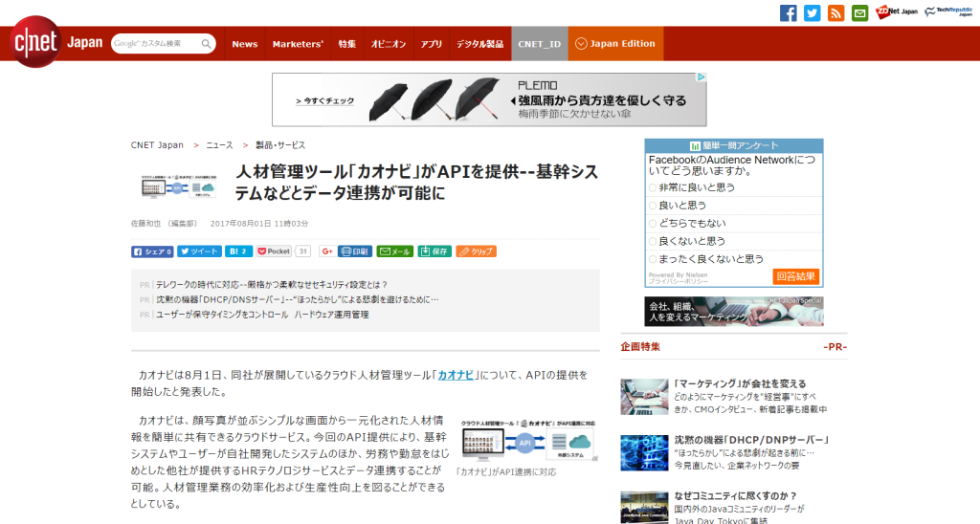Viewport: 980px width, 524px height.
Task: Click the DHCP server article thumbnail
Action: (644, 453)
